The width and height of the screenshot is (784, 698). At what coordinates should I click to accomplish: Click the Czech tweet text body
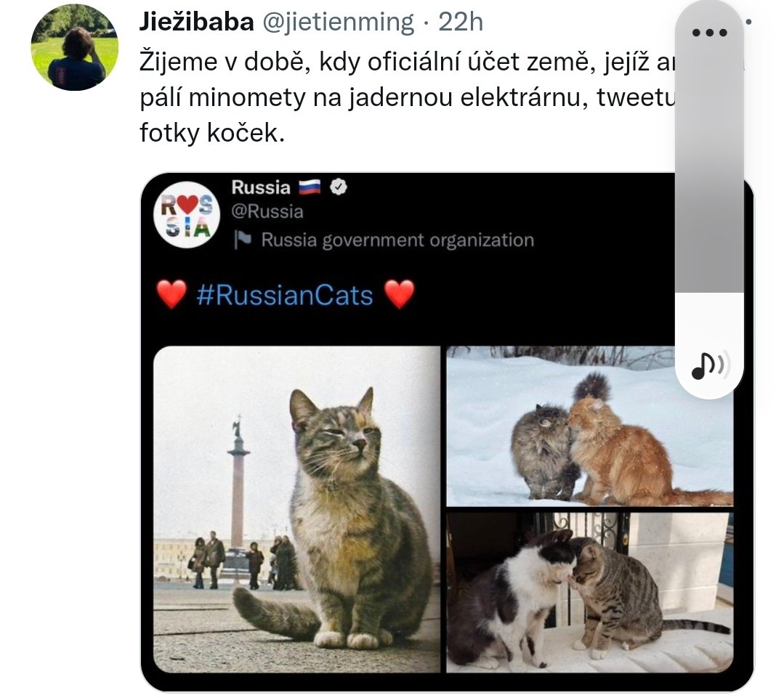(408, 97)
